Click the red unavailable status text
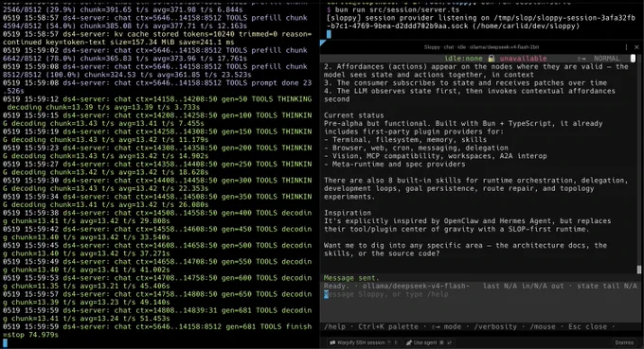Viewport: 644px width, 349px height. (x=523, y=59)
